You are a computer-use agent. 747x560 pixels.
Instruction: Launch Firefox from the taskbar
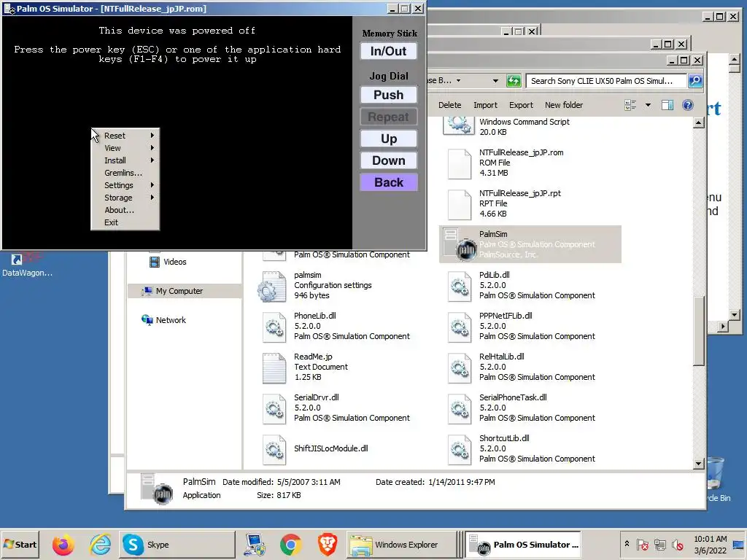tap(63, 545)
